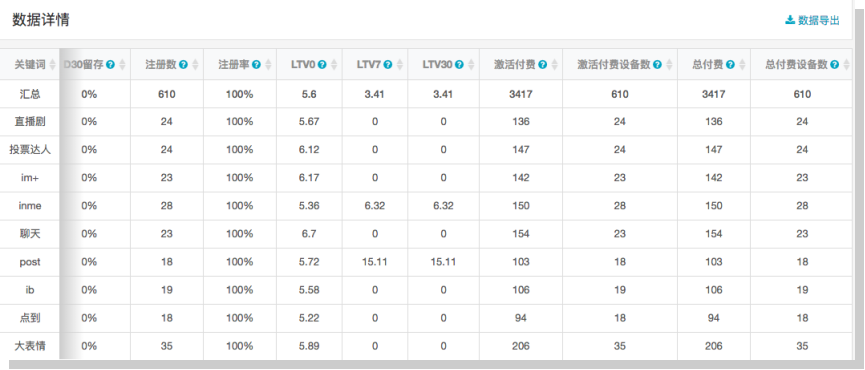Click LTV0 value 6.12 in 投票达人 row
Viewport: 865px width, 370px height.
pos(309,149)
